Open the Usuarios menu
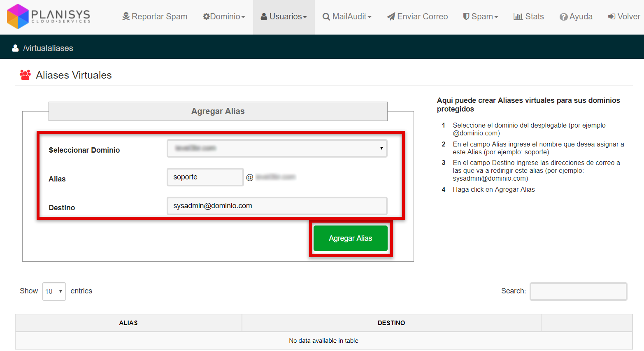 click(x=284, y=16)
